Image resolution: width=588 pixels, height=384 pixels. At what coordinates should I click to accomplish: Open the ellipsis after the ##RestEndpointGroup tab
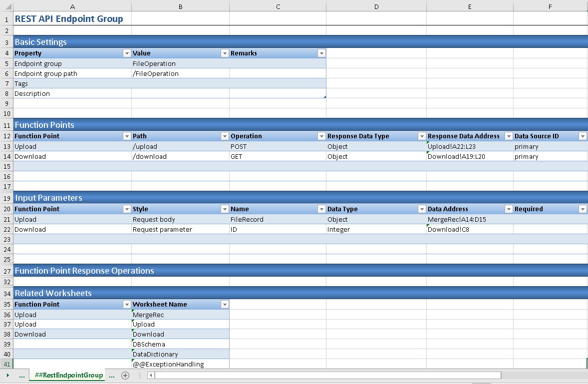tap(112, 376)
